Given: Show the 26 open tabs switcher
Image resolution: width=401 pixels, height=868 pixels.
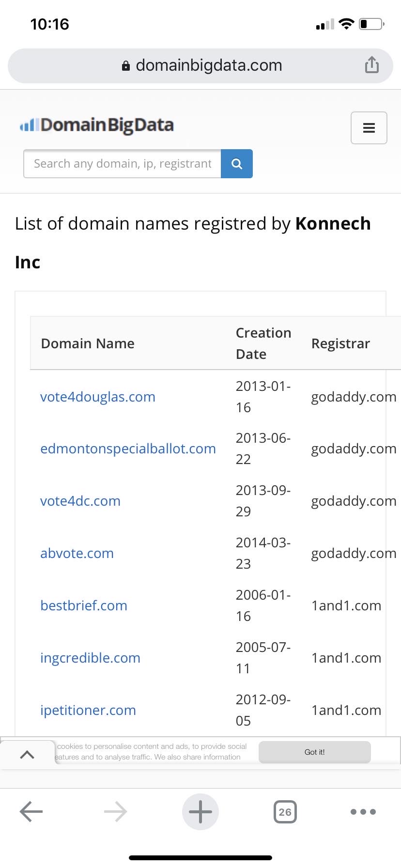Looking at the screenshot, I should [x=285, y=812].
